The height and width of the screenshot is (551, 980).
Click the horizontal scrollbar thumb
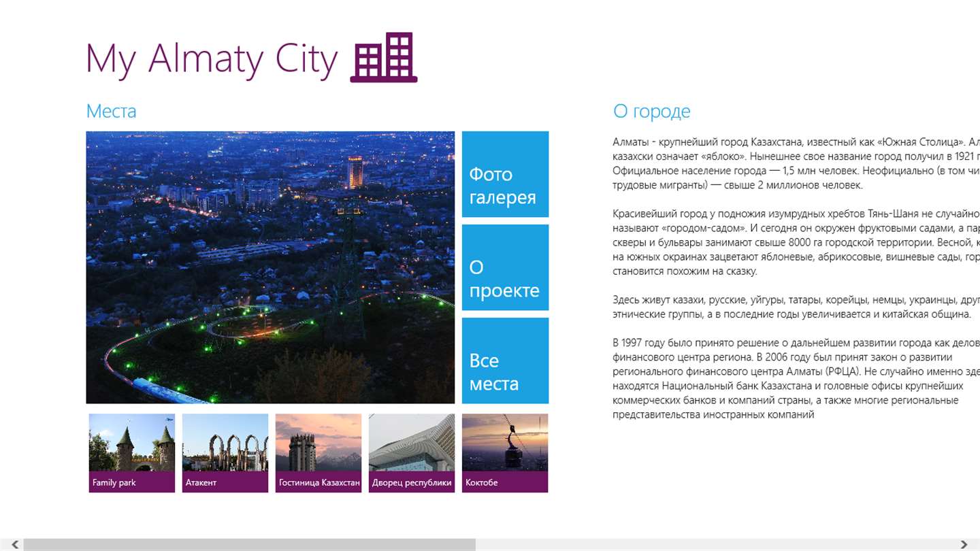click(x=249, y=544)
